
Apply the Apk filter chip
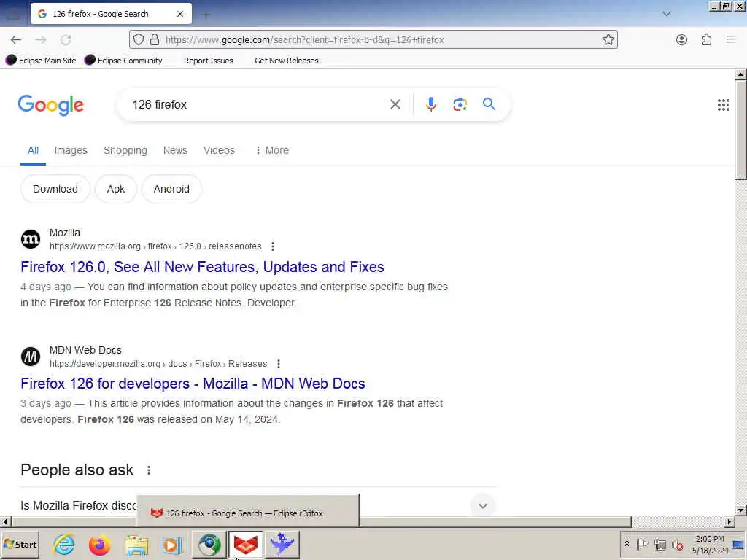pyautogui.click(x=116, y=189)
